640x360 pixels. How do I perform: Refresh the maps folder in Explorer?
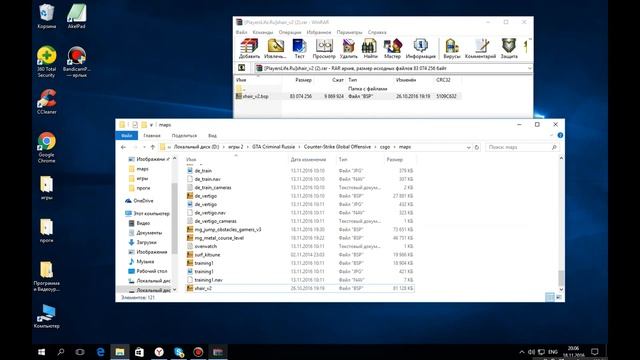pos(477,147)
